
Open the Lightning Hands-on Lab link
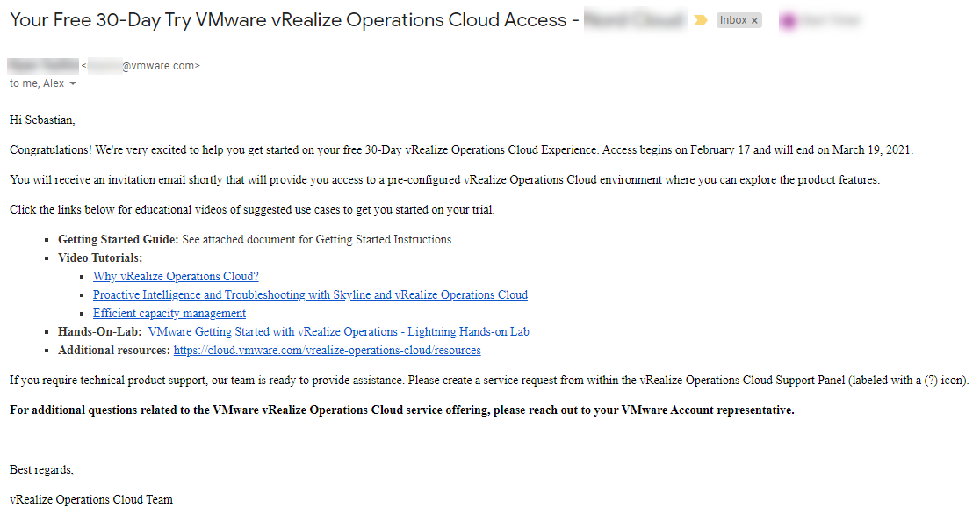[x=338, y=331]
